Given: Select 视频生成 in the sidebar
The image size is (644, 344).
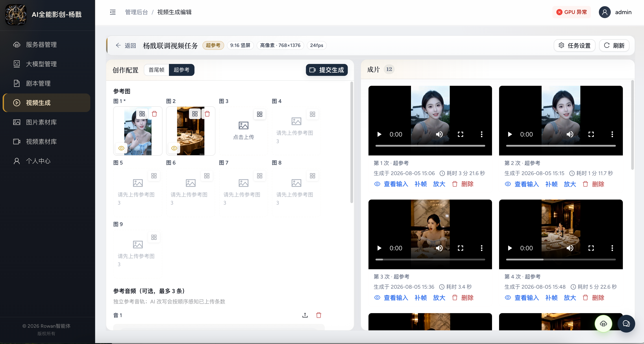Looking at the screenshot, I should tap(46, 103).
